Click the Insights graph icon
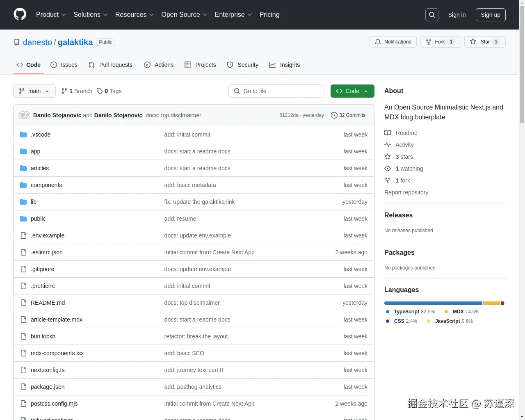Screen dimensions: 525x420 272,65
